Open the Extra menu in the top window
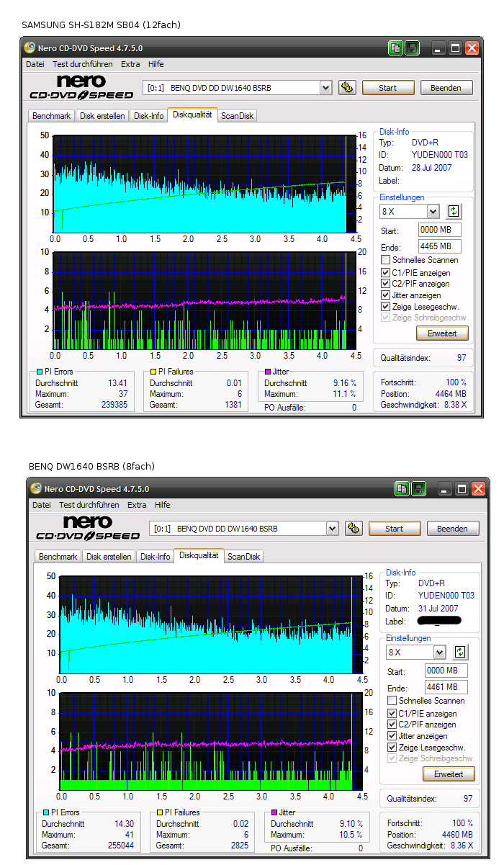504x865 pixels. (130, 64)
